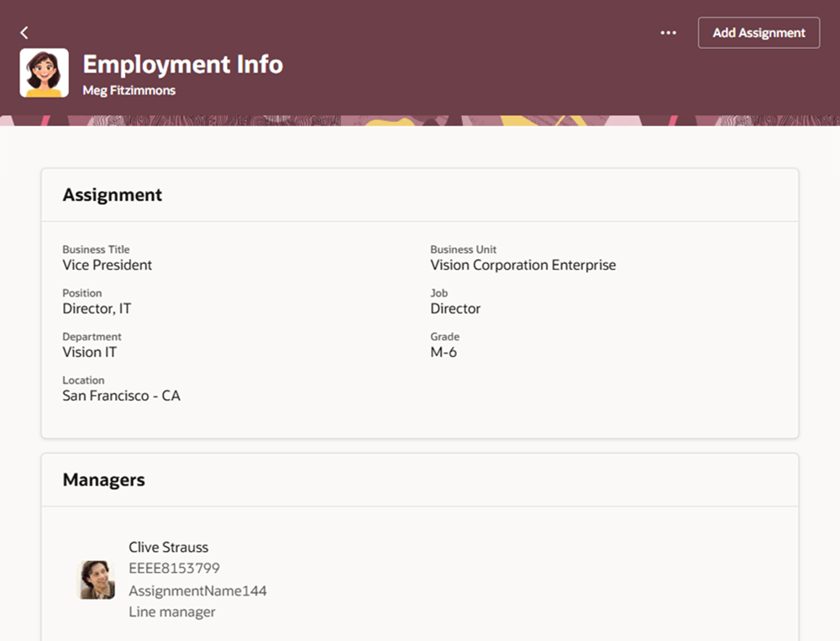Click AssignmentName144 under Clive Strauss

pos(197,591)
